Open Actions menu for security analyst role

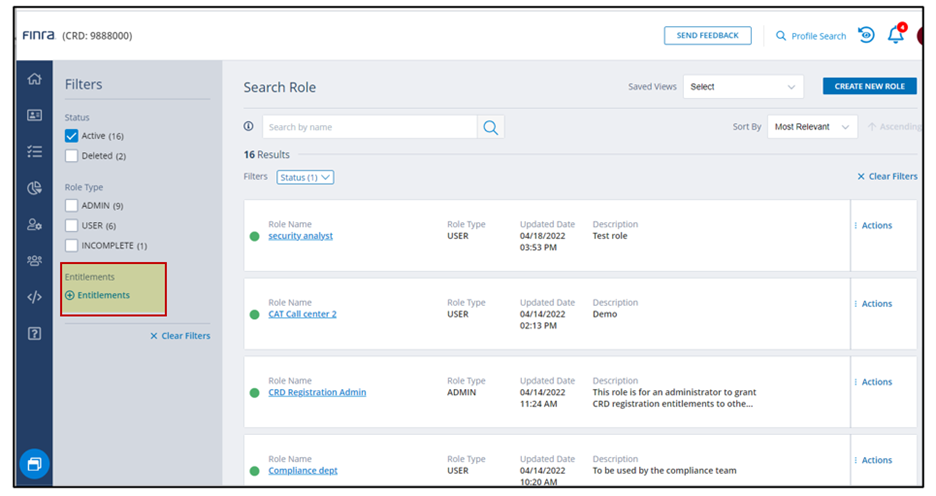[875, 226]
